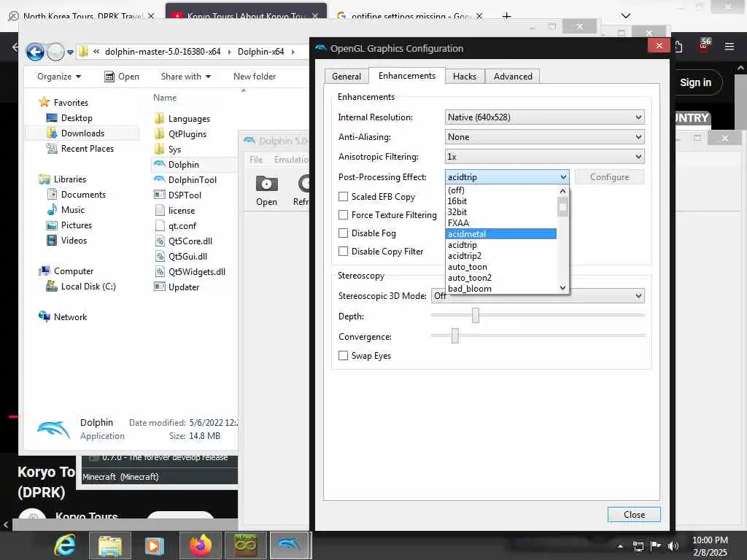This screenshot has height=560, width=747.
Task: Select the Updater application
Action: [x=183, y=287]
